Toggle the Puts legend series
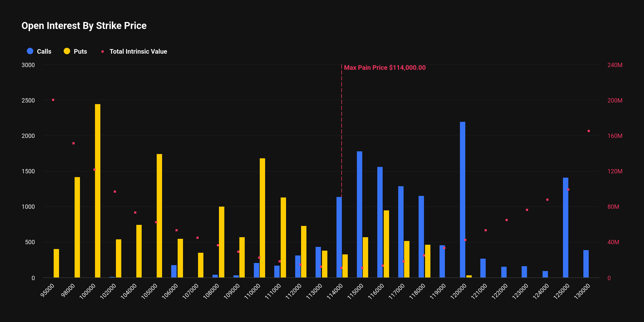Image resolution: width=644 pixels, height=322 pixels. [75, 51]
